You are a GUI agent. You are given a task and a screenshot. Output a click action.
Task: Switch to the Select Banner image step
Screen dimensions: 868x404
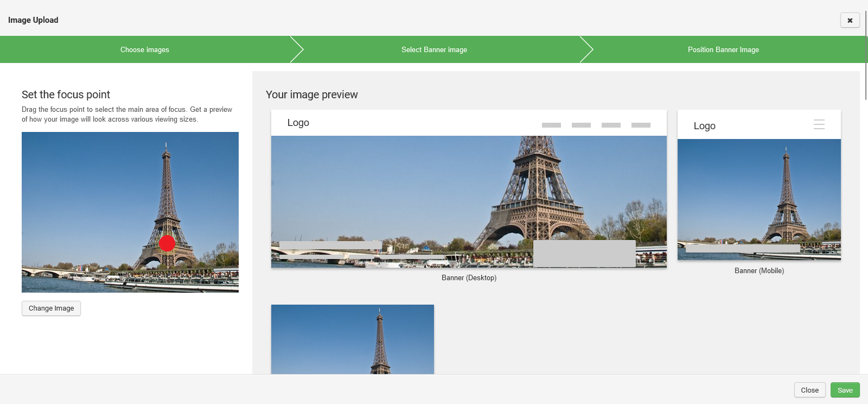[x=434, y=49]
